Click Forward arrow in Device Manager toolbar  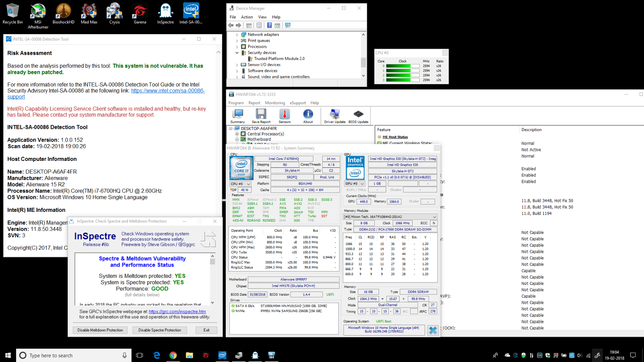tap(238, 25)
